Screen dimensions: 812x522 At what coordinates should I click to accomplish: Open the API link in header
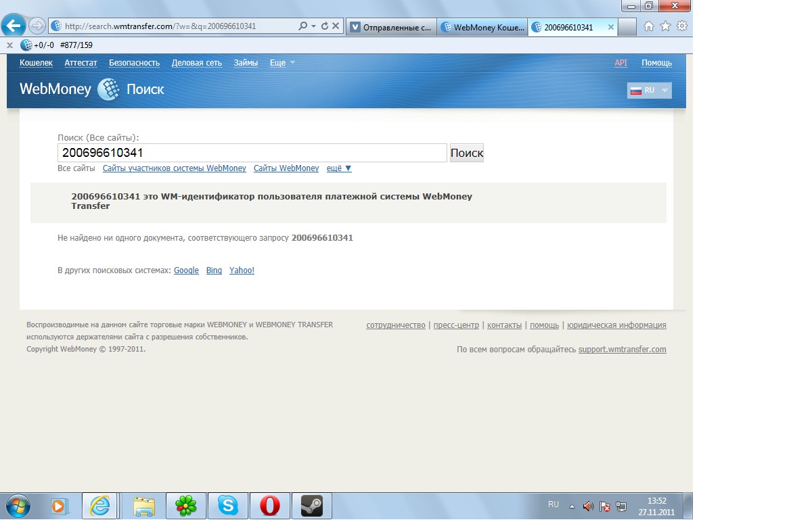coord(621,63)
